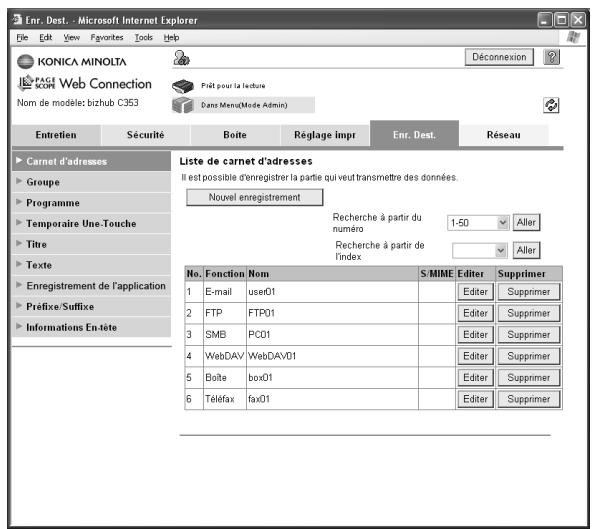Viewport: 595px width, 529px height.
Task: Click the administrator user icon
Action: tap(181, 58)
